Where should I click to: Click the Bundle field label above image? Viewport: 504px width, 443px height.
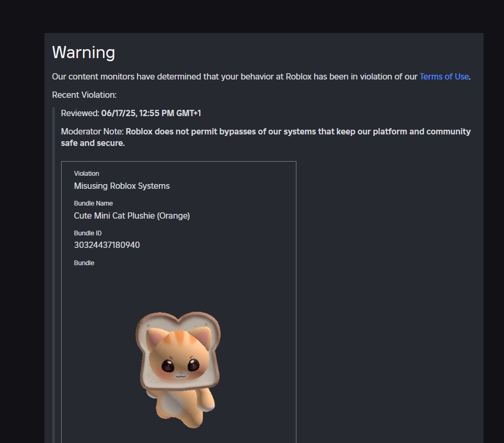84,263
